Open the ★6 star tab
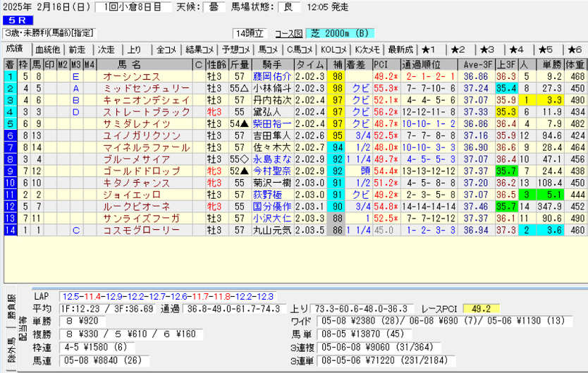This screenshot has height=373, width=588. point(574,49)
